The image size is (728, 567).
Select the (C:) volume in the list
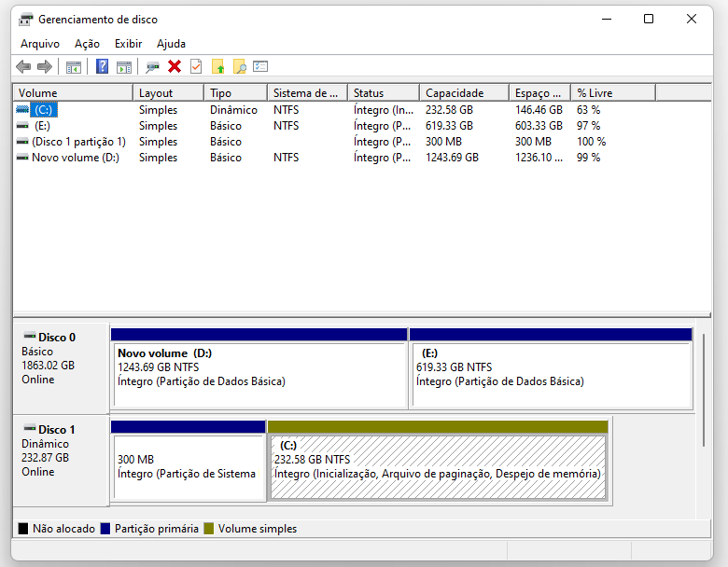(x=44, y=110)
